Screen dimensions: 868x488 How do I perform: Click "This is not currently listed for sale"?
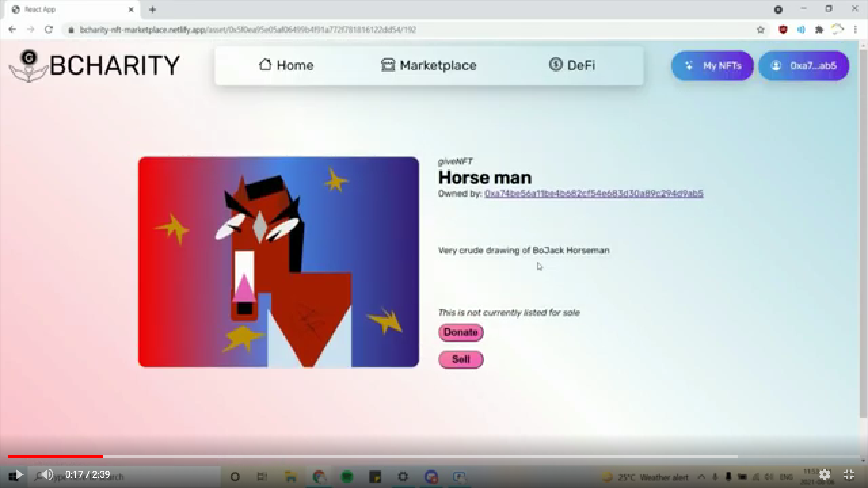[x=509, y=313]
